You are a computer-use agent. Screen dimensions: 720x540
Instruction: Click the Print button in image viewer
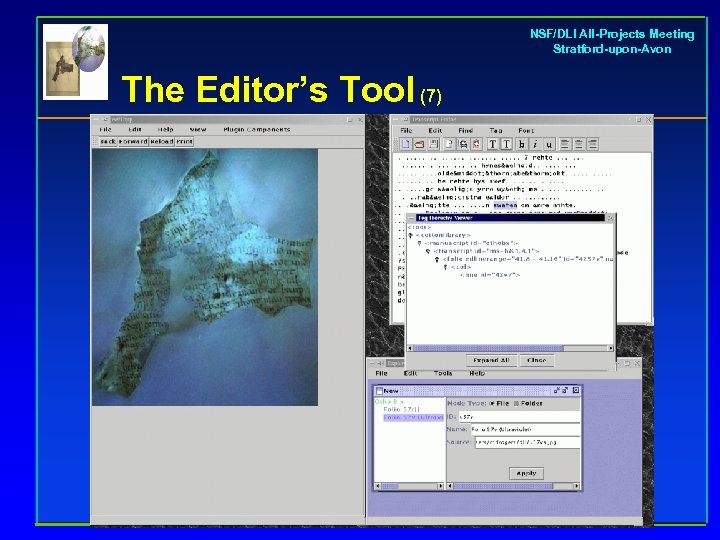[x=184, y=141]
